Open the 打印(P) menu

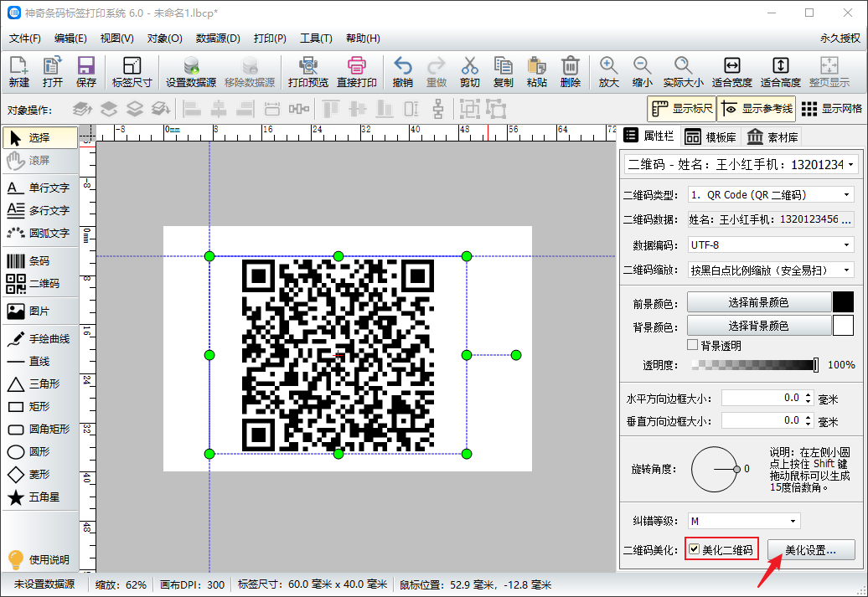pyautogui.click(x=270, y=39)
